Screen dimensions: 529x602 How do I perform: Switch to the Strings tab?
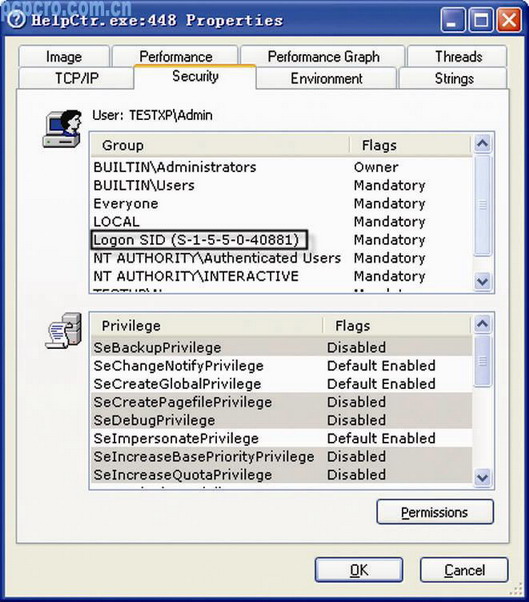pyautogui.click(x=454, y=78)
